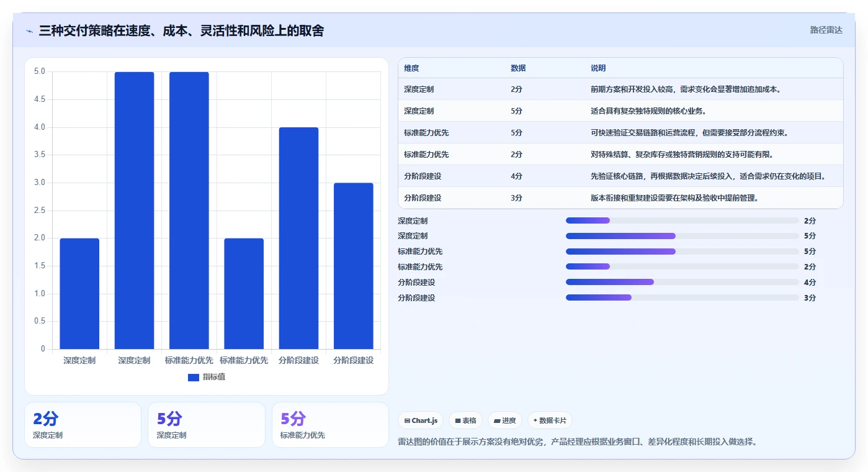
Task: Click 深度定制 in the table row scoring 5分
Action: (x=419, y=111)
